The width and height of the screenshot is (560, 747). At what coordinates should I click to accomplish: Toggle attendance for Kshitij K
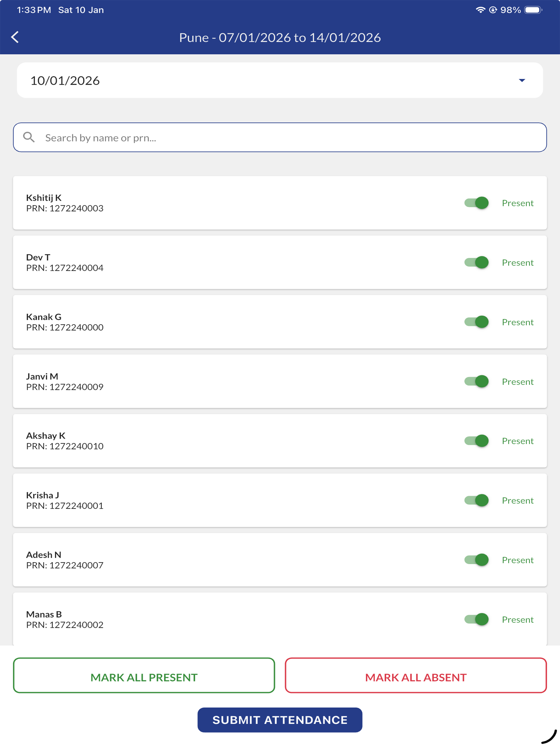coord(476,203)
